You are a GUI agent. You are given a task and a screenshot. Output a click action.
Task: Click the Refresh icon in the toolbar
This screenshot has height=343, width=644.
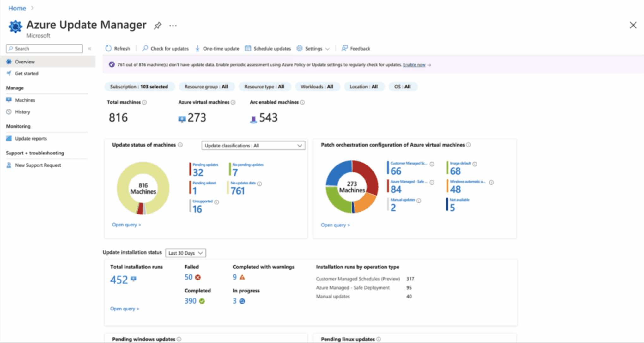tap(108, 48)
